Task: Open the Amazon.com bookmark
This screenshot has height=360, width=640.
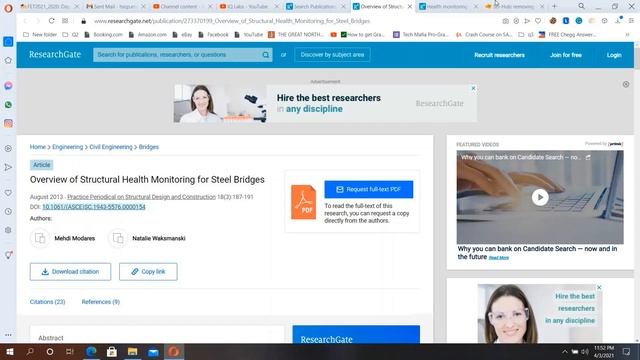Action: point(148,35)
